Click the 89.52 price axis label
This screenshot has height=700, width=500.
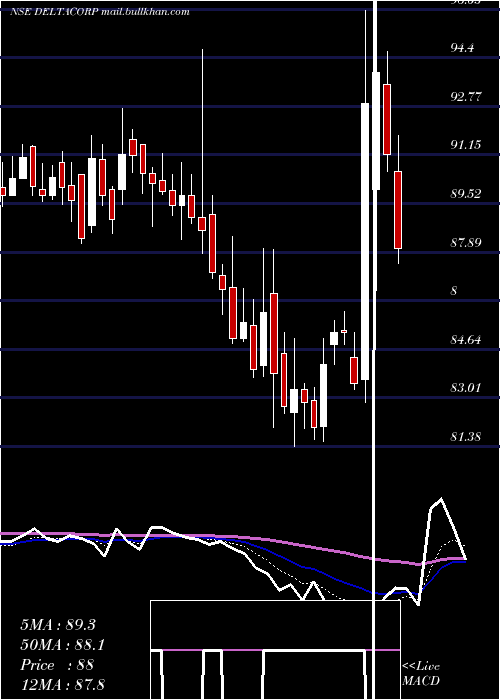(466, 194)
